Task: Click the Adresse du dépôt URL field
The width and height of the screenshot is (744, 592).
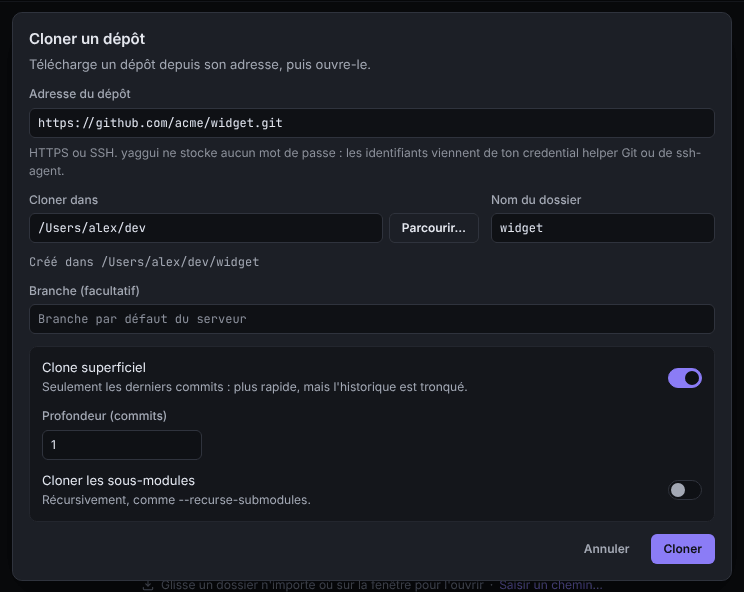Action: 372,123
